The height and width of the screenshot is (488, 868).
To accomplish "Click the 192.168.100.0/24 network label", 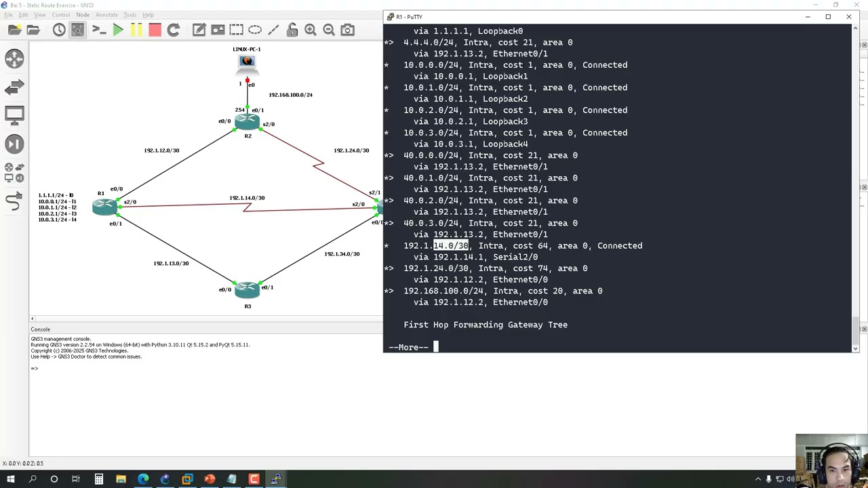I will click(290, 95).
